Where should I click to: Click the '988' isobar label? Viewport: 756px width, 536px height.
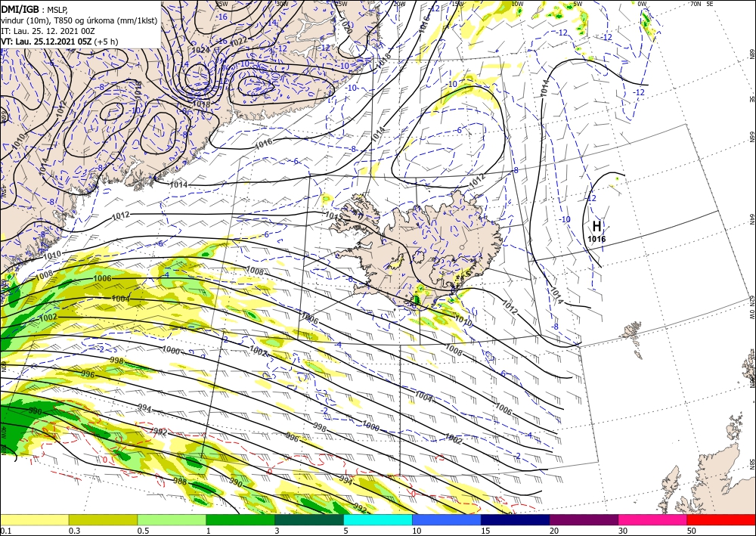tap(180, 481)
